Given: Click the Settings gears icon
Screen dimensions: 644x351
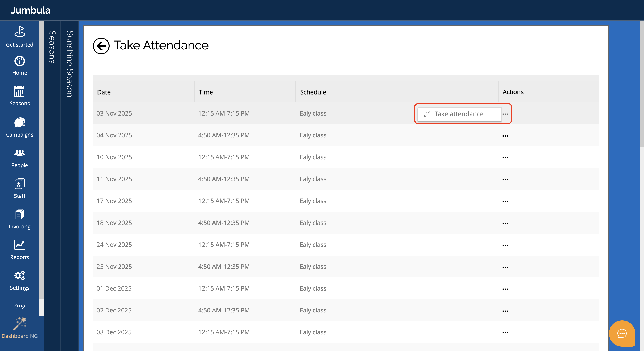Looking at the screenshot, I should pos(19,276).
